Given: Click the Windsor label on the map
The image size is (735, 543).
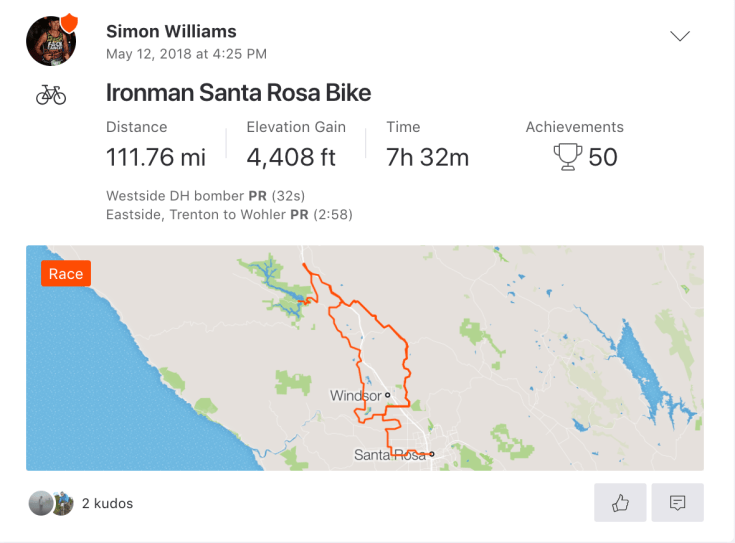Looking at the screenshot, I should click(x=356, y=396).
